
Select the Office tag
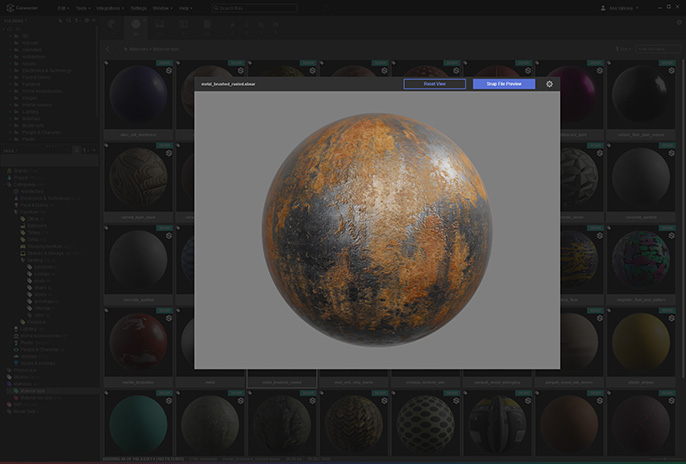pyautogui.click(x=33, y=219)
